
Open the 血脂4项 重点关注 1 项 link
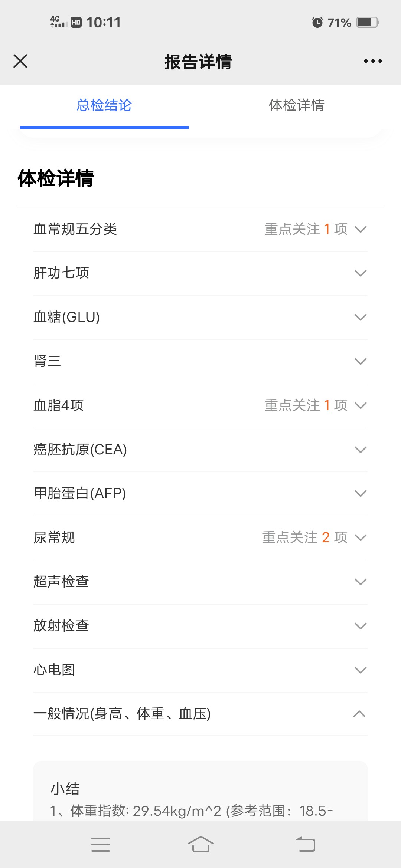306,405
